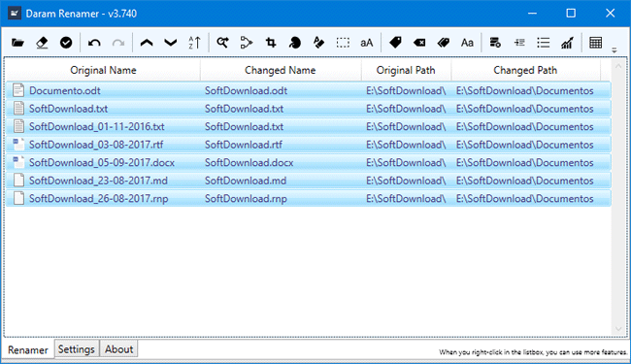Open the Settings tab

click(77, 349)
